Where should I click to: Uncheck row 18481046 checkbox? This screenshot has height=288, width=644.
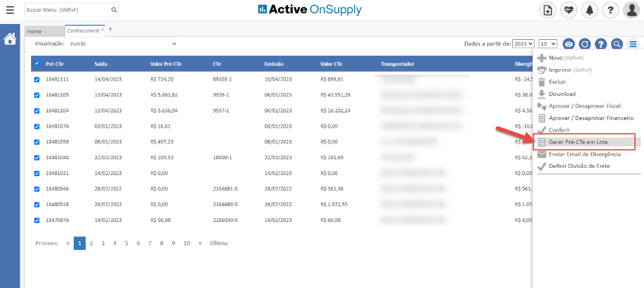click(37, 158)
